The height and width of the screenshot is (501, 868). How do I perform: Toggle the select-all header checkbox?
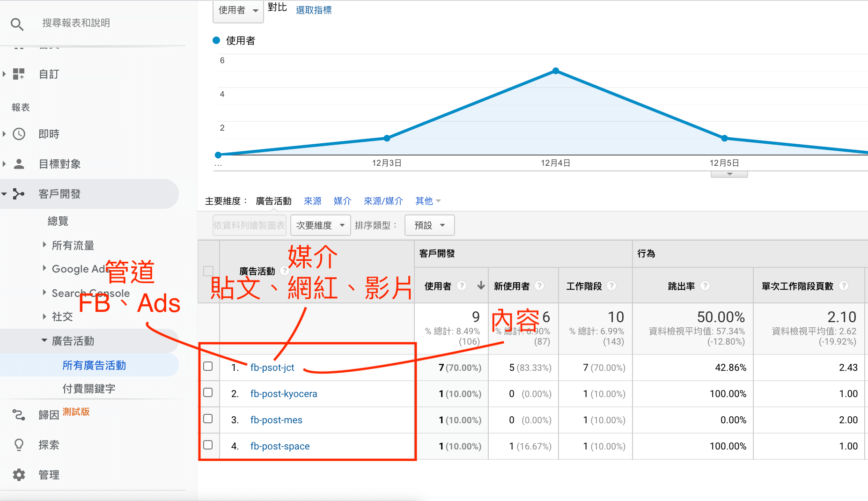208,271
